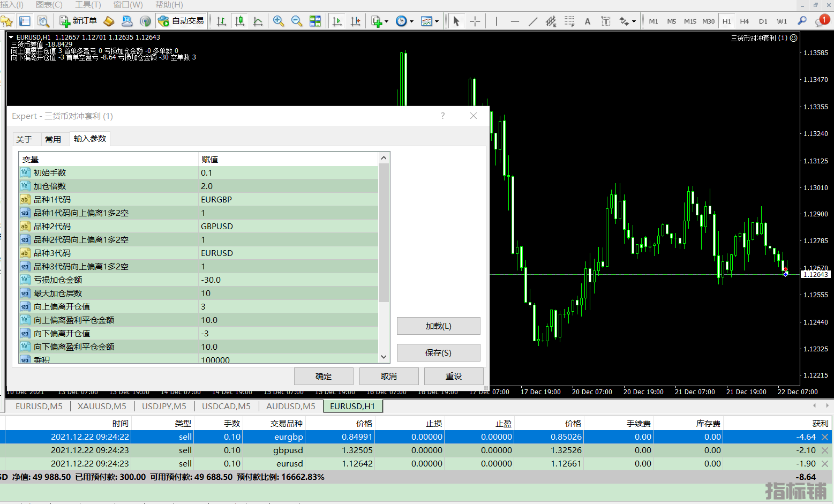Switch to H4 timeframe

click(x=745, y=21)
